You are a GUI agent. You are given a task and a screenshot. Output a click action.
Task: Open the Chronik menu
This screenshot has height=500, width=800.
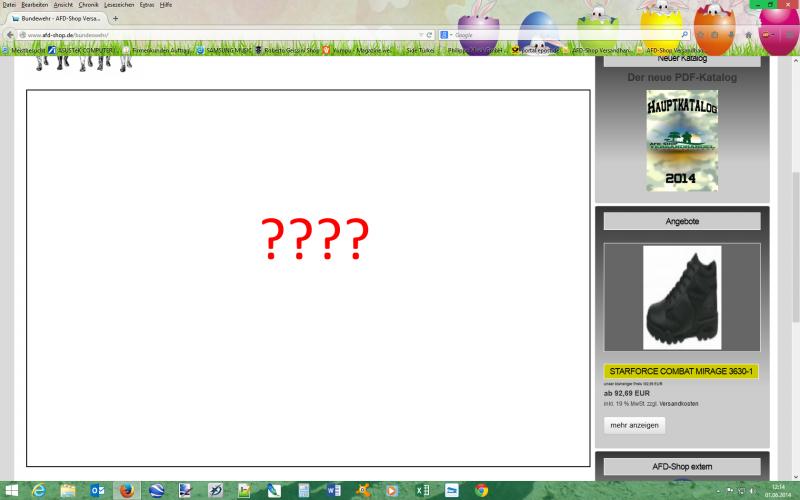tap(88, 4)
